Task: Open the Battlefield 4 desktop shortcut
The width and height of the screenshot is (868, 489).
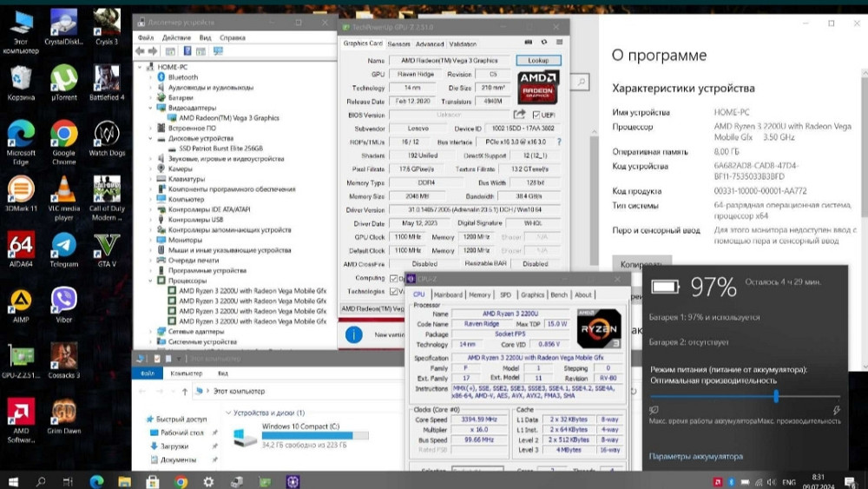Action: (x=107, y=83)
